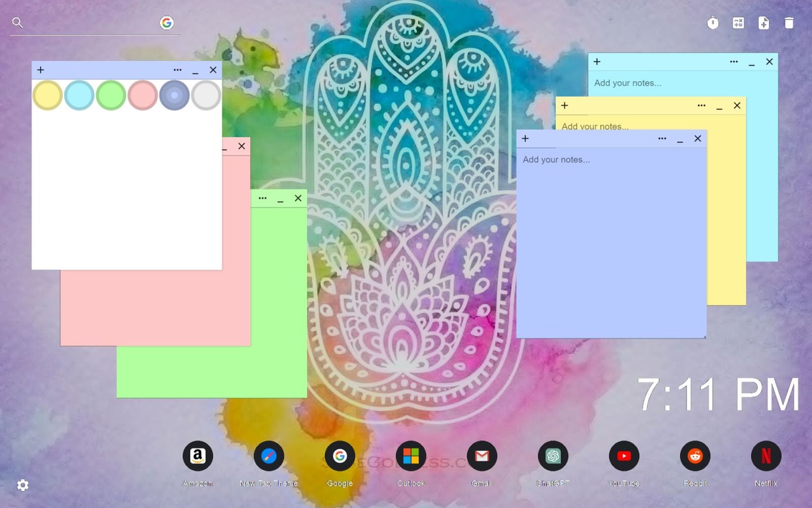This screenshot has height=508, width=812.
Task: Choose the yellow color swatch
Action: click(48, 95)
